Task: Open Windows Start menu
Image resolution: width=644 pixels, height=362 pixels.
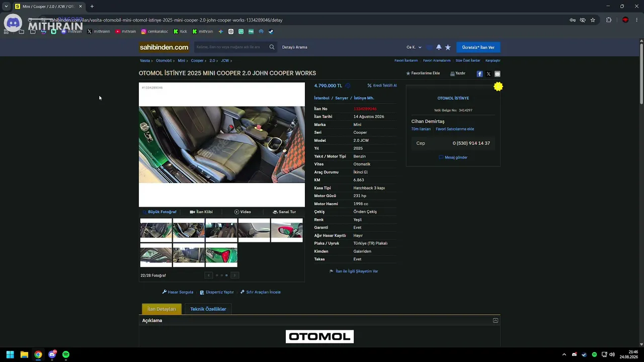Action: coord(10,354)
